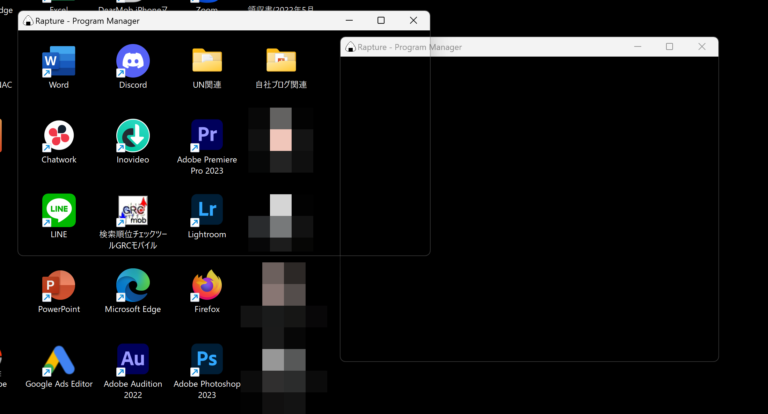Open the LINE app shortcut
The image size is (768, 414).
[59, 211]
